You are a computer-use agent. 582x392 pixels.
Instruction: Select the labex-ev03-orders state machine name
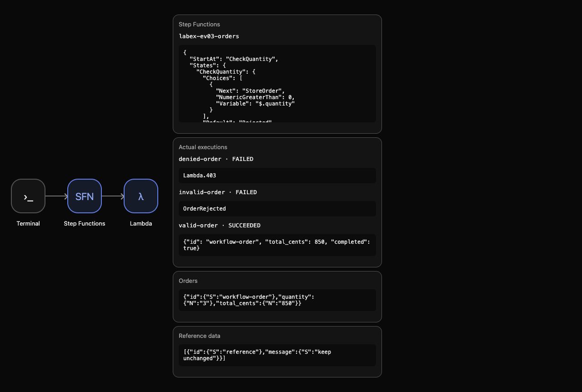(209, 36)
